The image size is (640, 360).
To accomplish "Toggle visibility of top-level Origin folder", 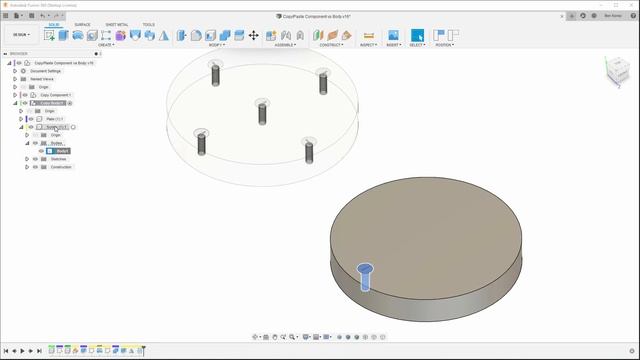I will 24,87.
